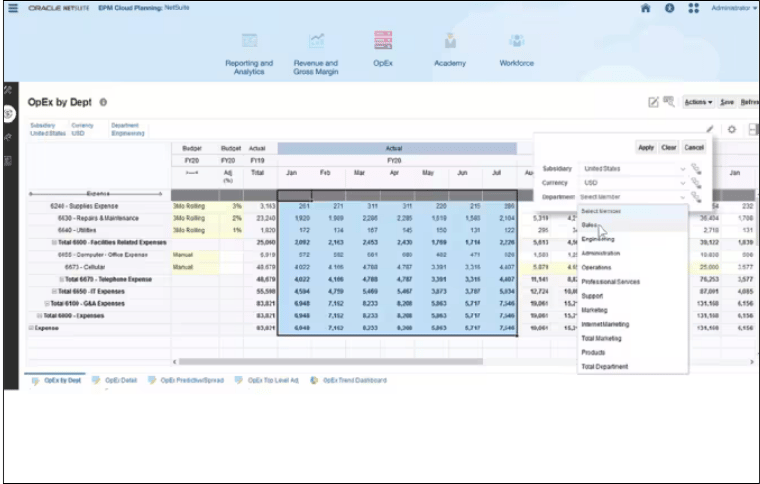Open Reporting and Analytics cluster icon
The width and height of the screenshot is (760, 484).
click(249, 41)
